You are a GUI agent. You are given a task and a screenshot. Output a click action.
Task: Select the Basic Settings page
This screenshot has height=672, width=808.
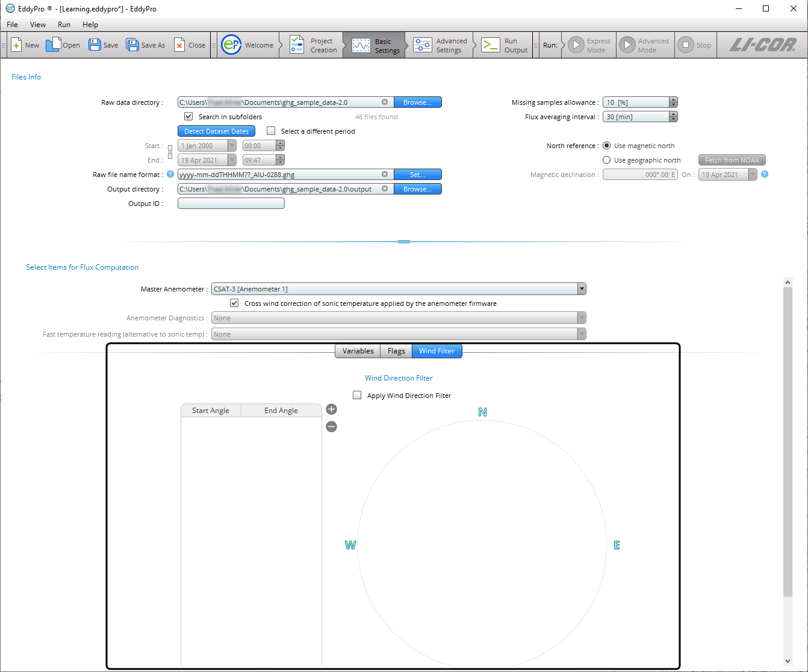374,45
